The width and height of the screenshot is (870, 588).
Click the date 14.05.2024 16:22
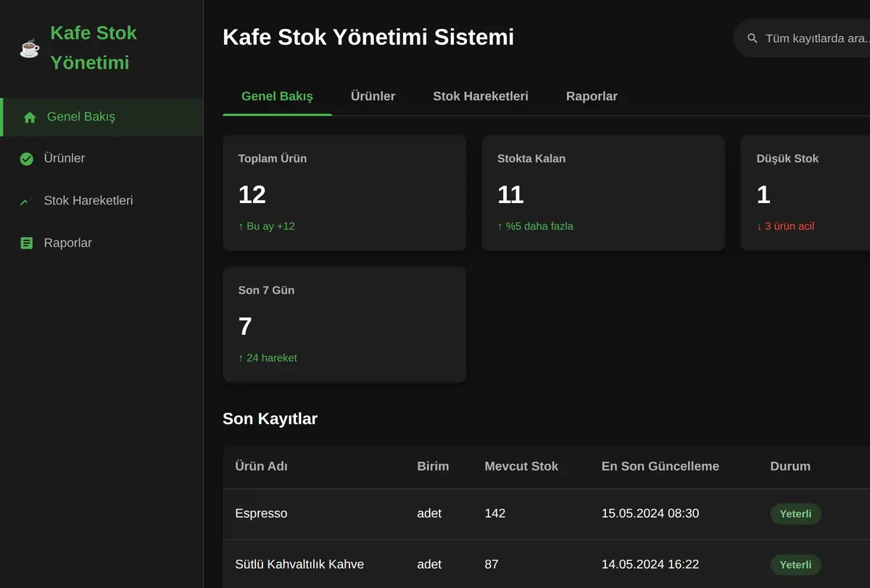(650, 564)
